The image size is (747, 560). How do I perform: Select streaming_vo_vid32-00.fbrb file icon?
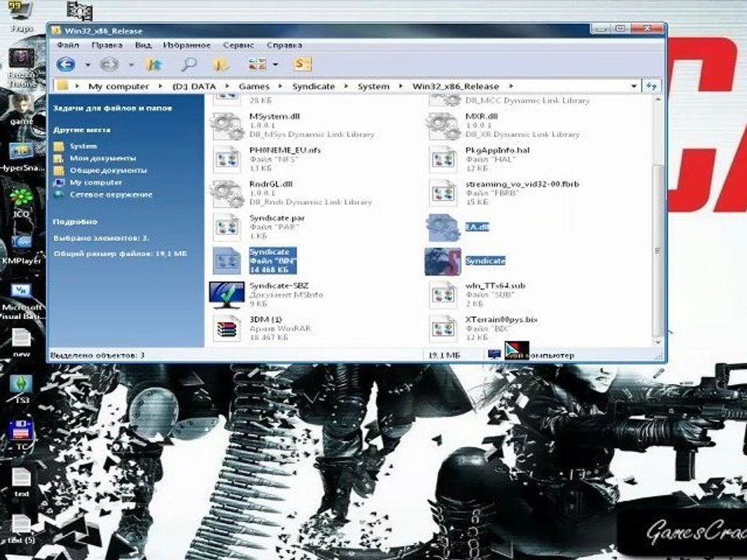(x=443, y=194)
